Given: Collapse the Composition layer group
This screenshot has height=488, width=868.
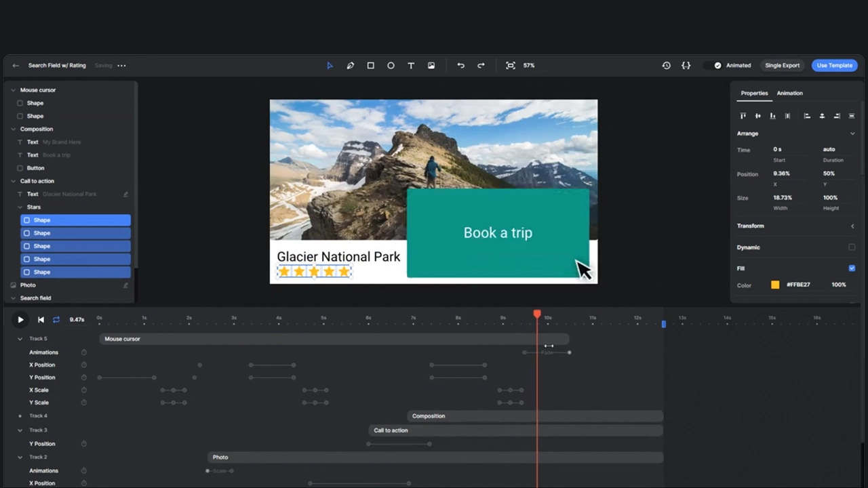Looking at the screenshot, I should point(13,129).
